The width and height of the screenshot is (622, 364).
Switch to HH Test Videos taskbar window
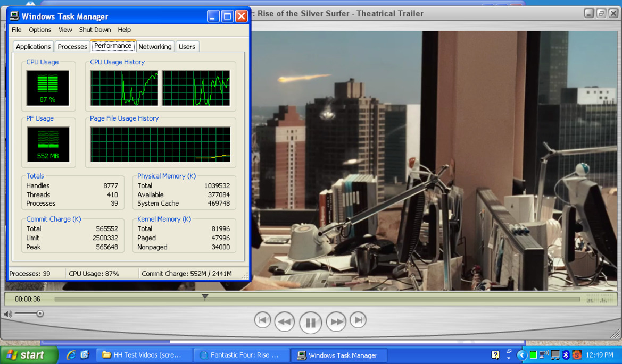(142, 355)
